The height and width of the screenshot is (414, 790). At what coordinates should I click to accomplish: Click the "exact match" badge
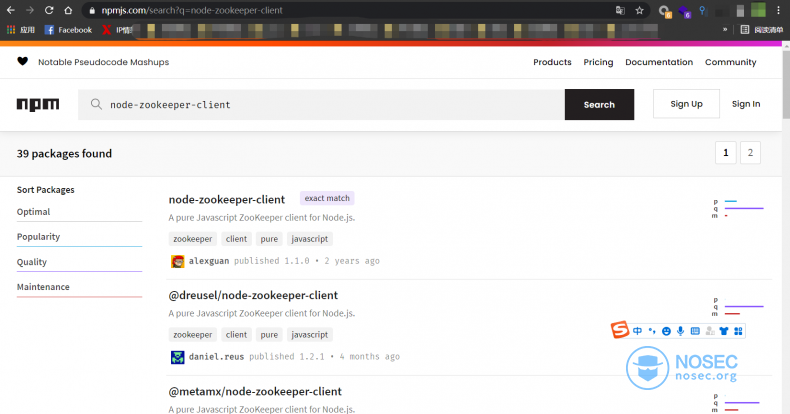point(327,198)
